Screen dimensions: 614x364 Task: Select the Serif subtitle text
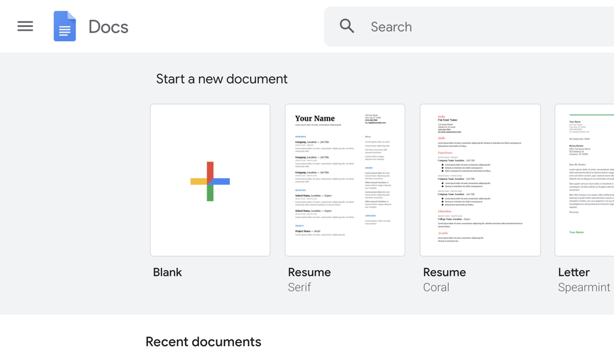click(300, 287)
